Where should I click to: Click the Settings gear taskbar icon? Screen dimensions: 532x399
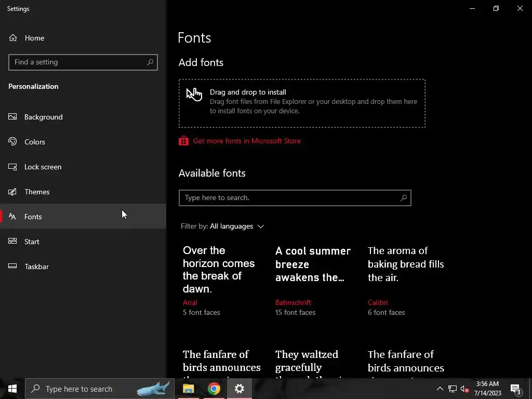point(239,389)
